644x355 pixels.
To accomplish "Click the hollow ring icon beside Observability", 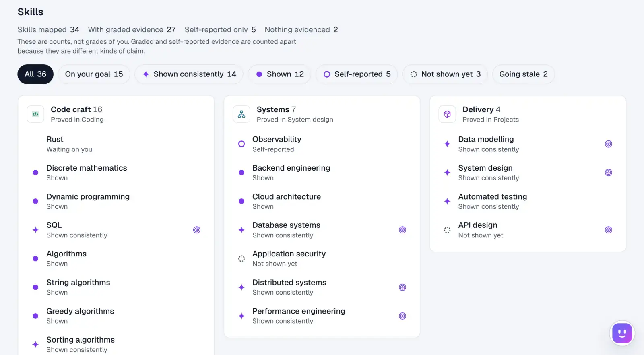I will point(242,144).
